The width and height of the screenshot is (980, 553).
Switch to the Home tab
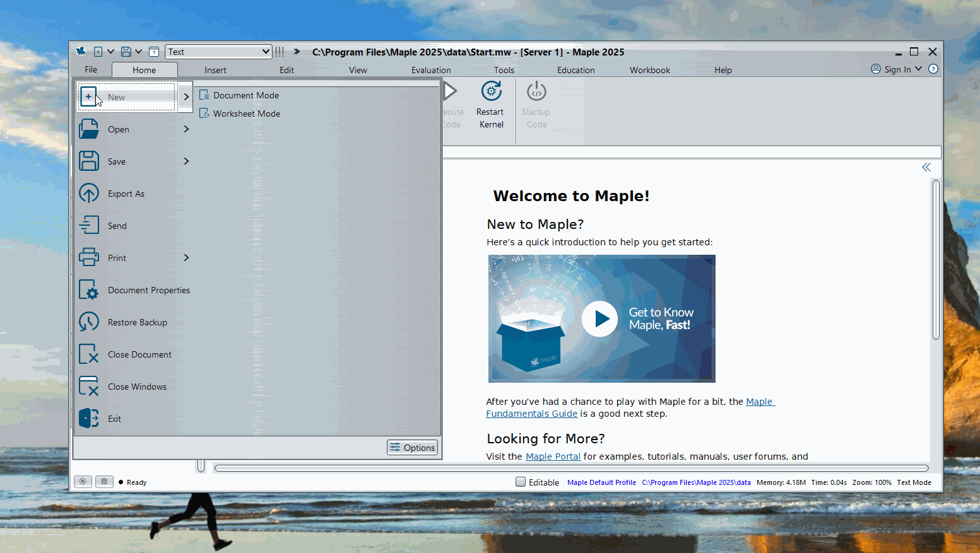(x=145, y=70)
